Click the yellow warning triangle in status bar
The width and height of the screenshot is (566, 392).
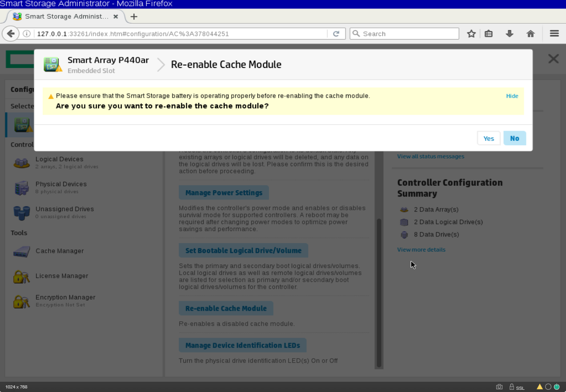pyautogui.click(x=540, y=387)
